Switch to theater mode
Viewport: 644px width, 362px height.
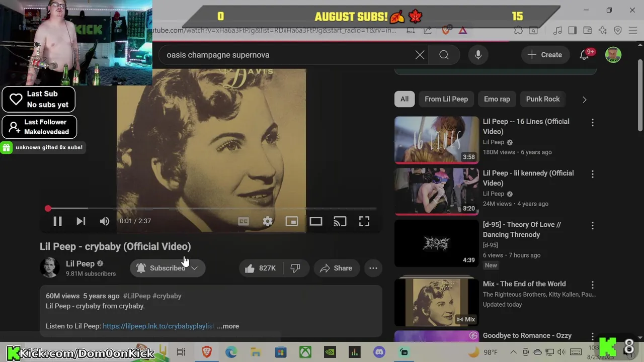(x=315, y=221)
